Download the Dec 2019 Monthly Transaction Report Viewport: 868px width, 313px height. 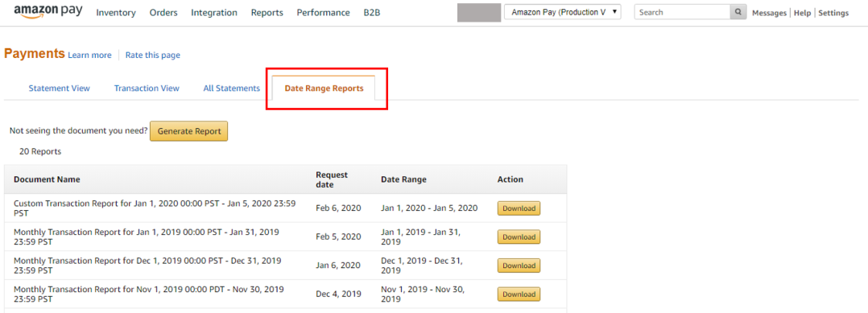pos(519,266)
